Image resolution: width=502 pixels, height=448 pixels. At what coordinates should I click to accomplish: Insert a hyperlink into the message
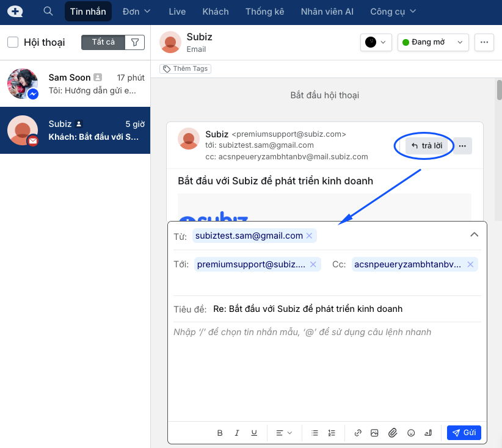click(358, 433)
